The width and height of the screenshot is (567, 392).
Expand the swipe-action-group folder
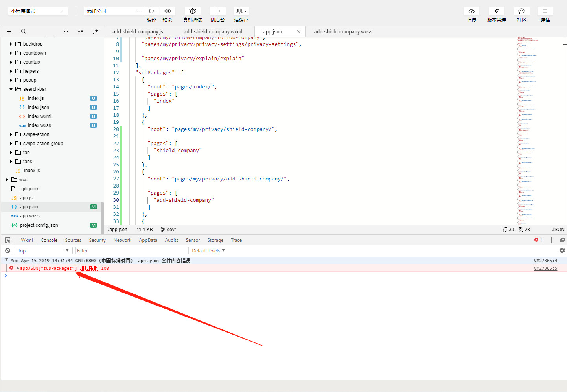(x=11, y=144)
